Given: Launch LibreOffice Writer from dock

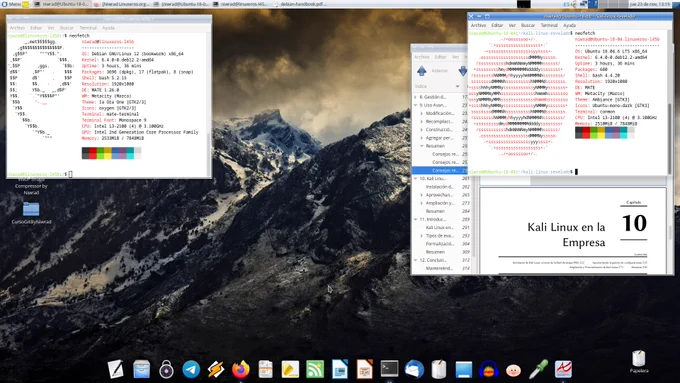Looking at the screenshot, I should pyautogui.click(x=340, y=370).
